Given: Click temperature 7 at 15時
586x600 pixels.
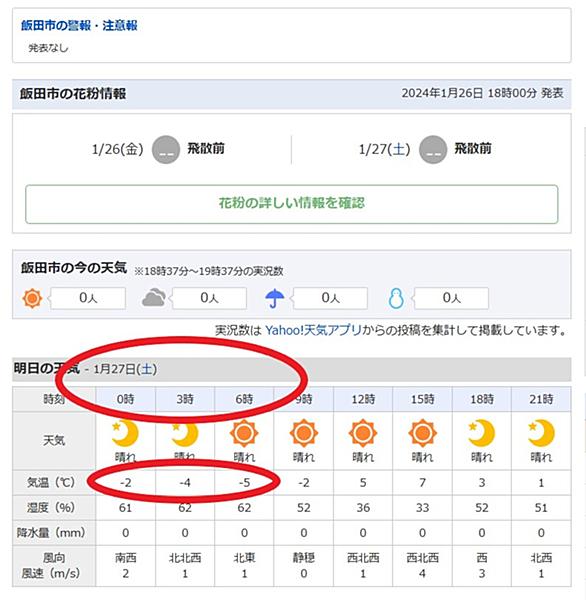Looking at the screenshot, I should pos(422,483).
